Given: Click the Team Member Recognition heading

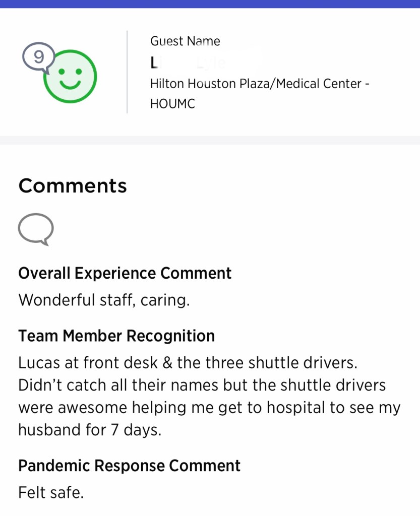Looking at the screenshot, I should (x=116, y=336).
